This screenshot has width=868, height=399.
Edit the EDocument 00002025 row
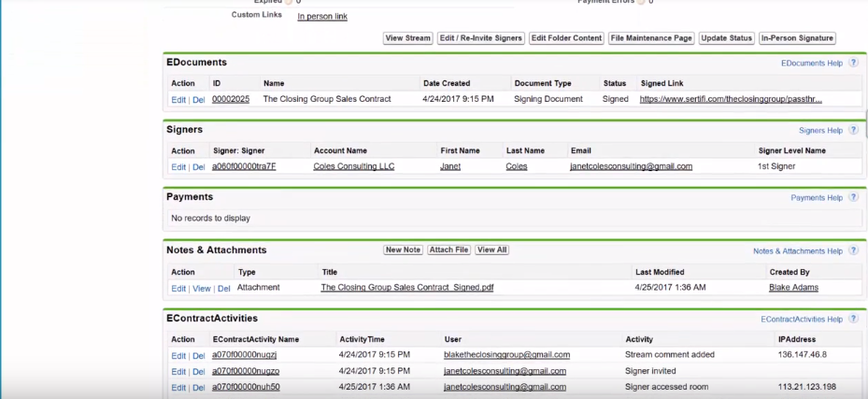[178, 100]
